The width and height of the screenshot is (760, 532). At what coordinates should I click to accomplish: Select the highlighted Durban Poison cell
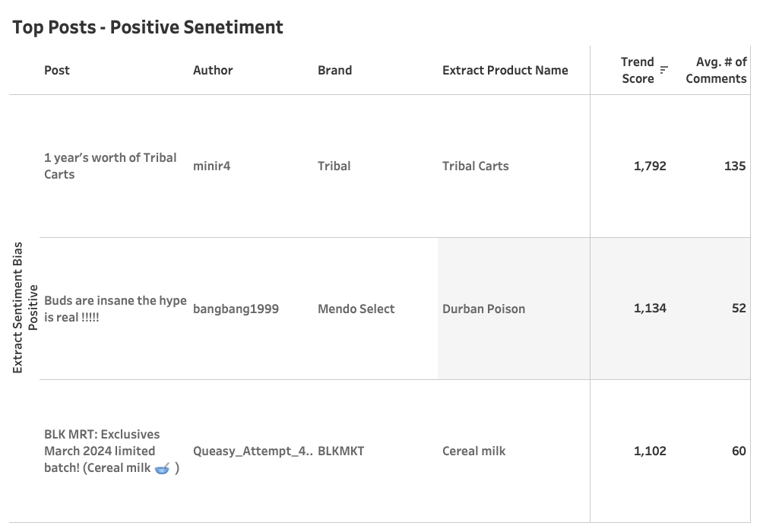(x=514, y=309)
